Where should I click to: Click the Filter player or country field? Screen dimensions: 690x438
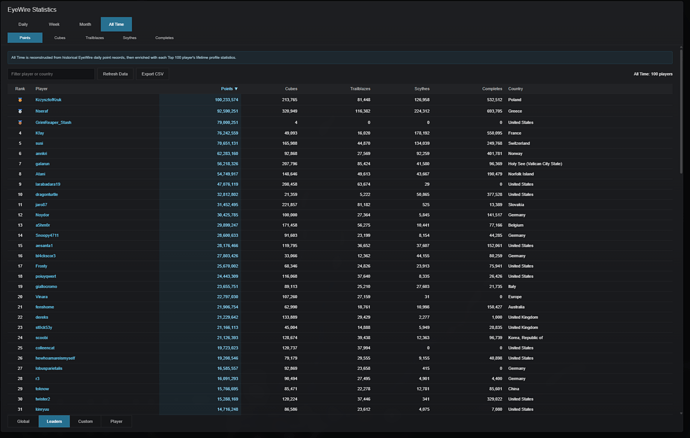pos(51,74)
